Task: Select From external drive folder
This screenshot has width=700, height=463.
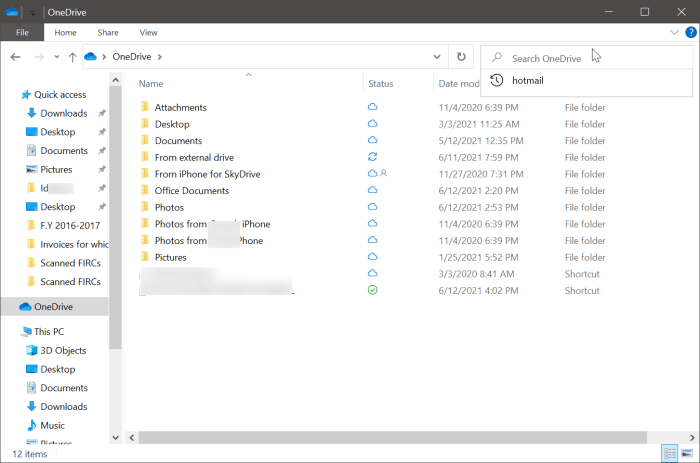Action: coord(194,157)
